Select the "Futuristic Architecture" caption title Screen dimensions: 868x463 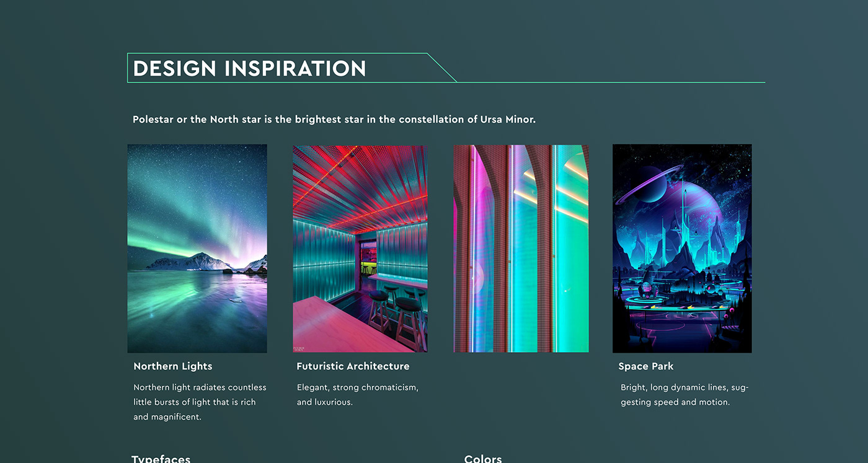353,366
